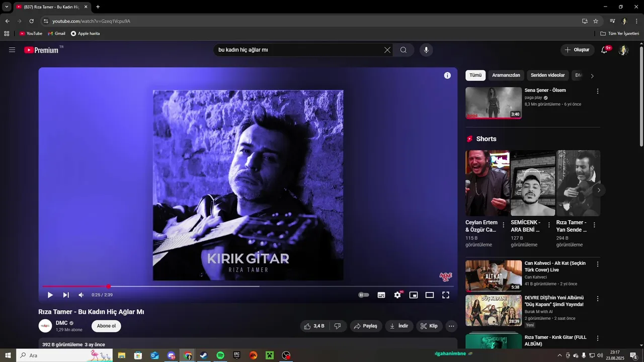Create a clip with Klip

coord(429,326)
